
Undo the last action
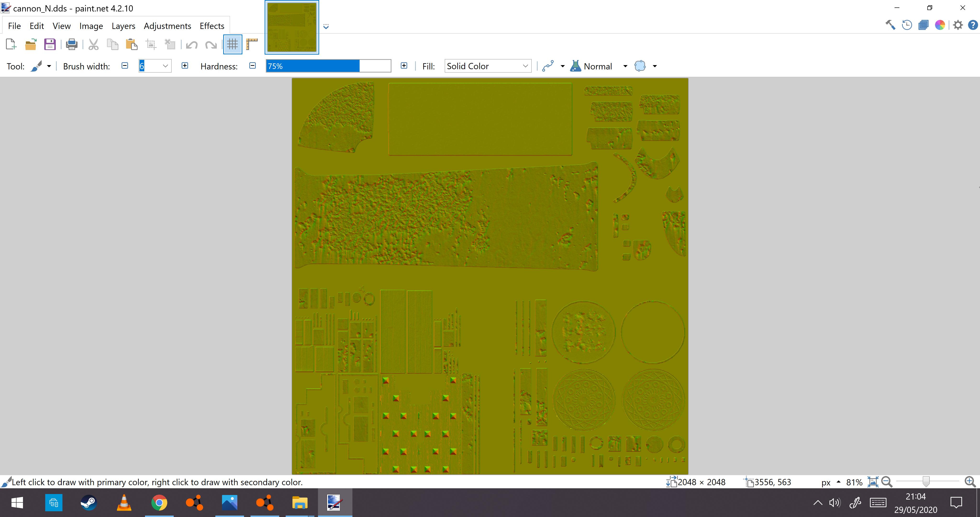(192, 45)
